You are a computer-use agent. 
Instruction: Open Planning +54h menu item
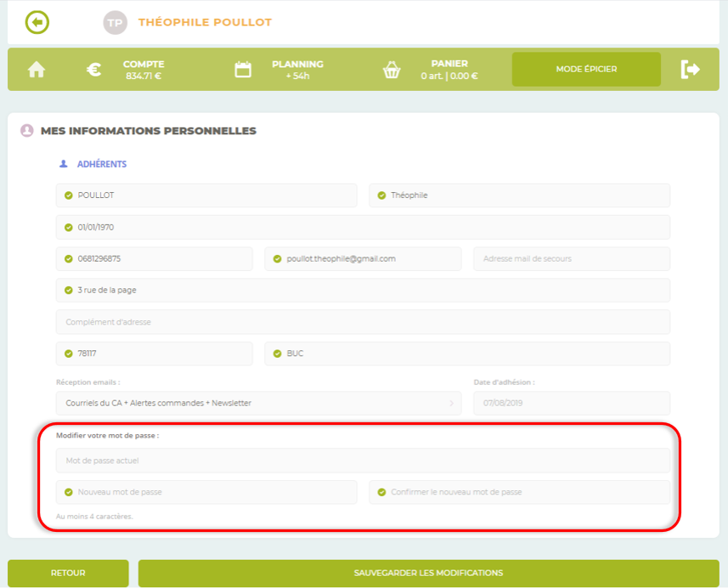coord(297,70)
